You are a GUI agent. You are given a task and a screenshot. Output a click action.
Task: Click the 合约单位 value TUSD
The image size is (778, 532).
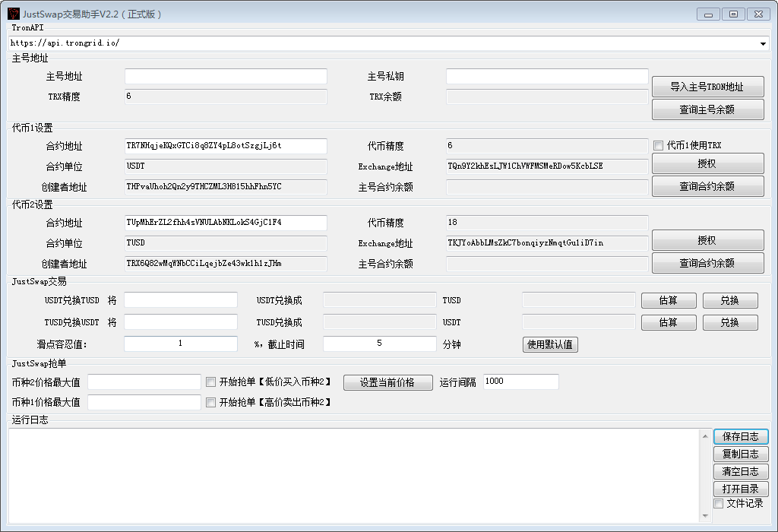click(226, 243)
